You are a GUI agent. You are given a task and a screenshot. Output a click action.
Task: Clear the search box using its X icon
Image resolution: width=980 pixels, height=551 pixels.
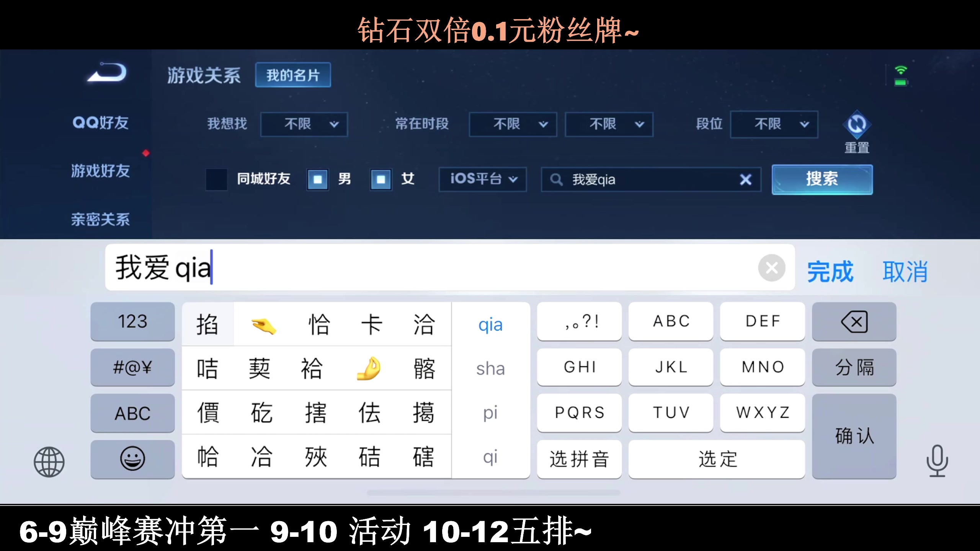(x=745, y=180)
